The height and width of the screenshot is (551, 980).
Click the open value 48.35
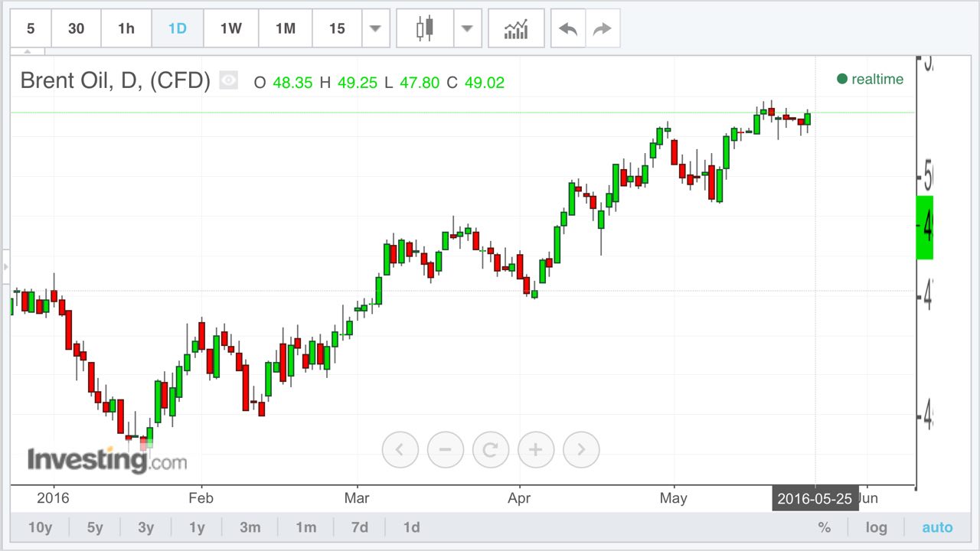[x=292, y=83]
